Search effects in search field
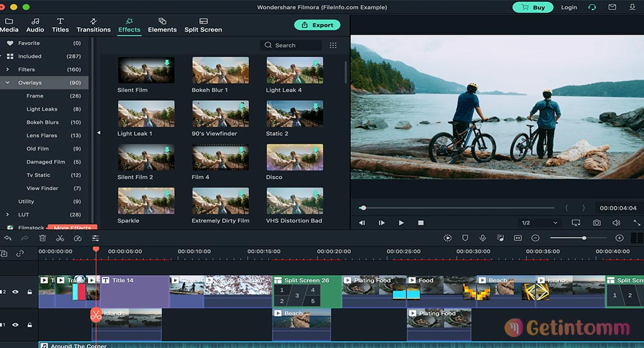Screen dimensions: 644x348 click(291, 45)
